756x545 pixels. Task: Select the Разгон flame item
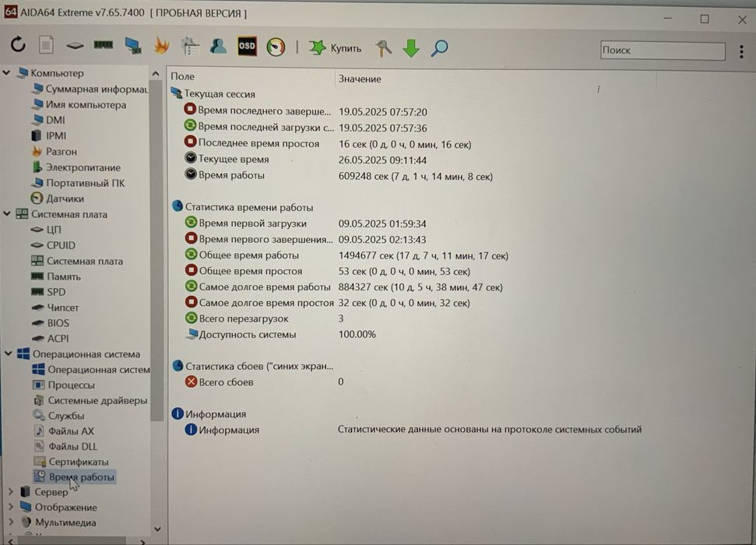(55, 152)
